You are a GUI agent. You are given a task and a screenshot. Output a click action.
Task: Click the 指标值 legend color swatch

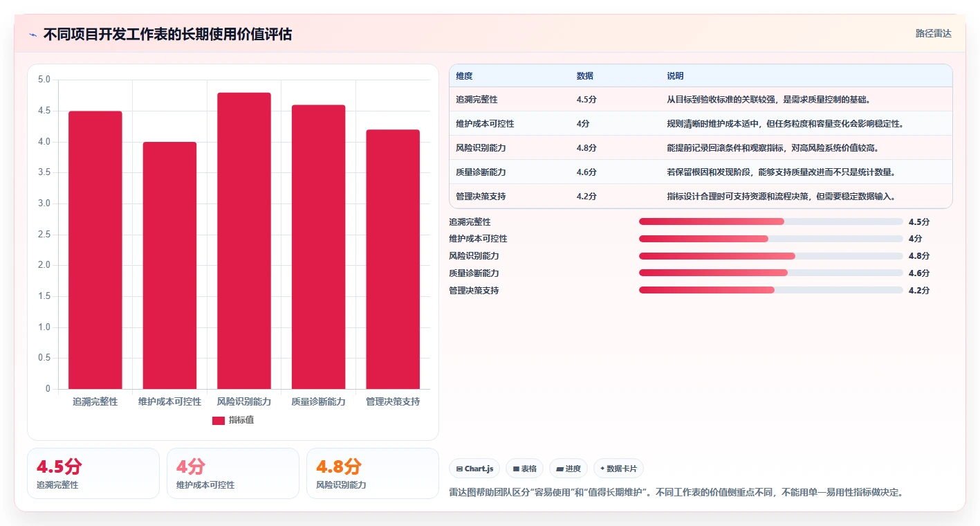(x=219, y=420)
